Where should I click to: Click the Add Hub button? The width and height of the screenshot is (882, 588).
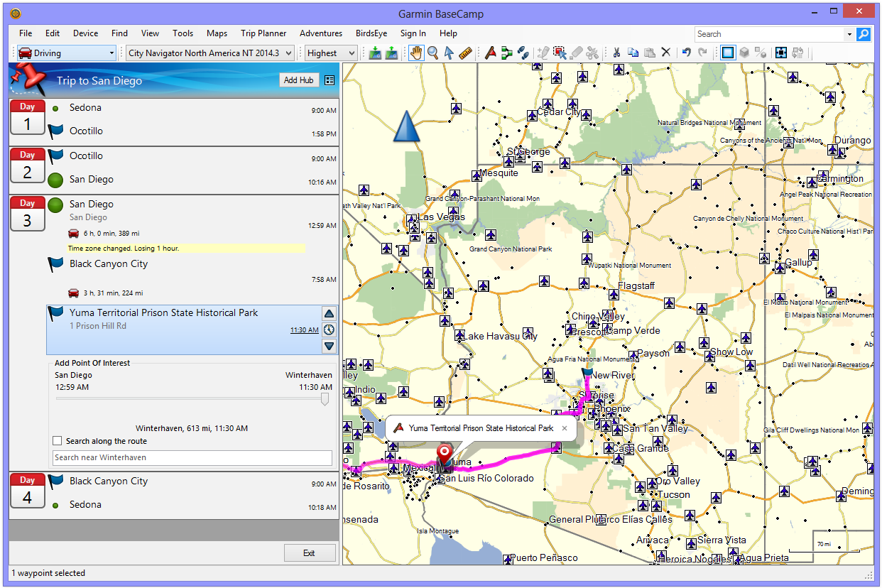(x=298, y=80)
